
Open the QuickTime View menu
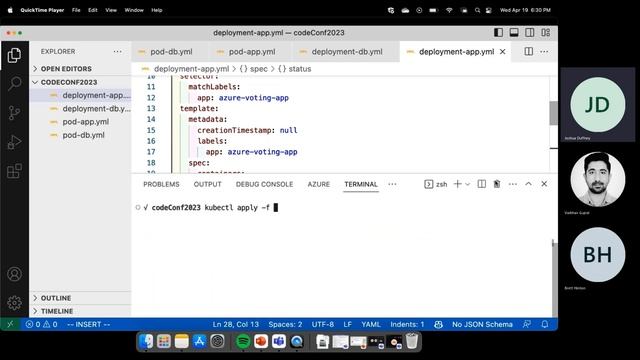click(111, 10)
